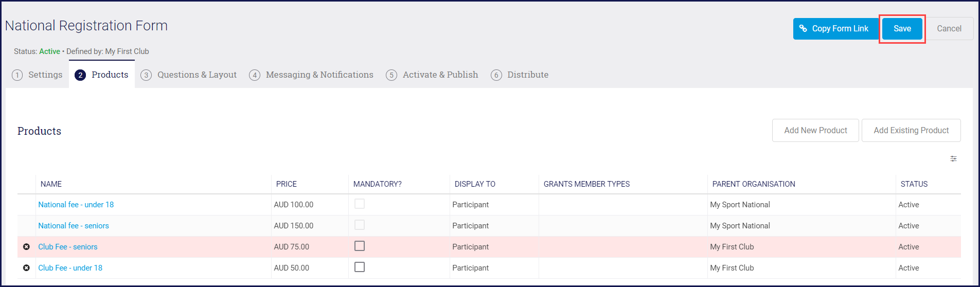The width and height of the screenshot is (980, 287).
Task: Open the table column settings icon
Action: point(953,159)
